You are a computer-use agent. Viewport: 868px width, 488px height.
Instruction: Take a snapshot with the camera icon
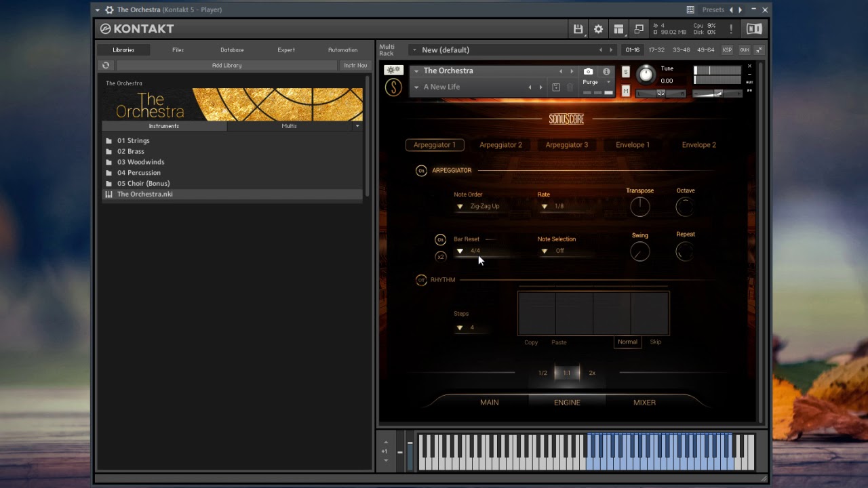[588, 71]
